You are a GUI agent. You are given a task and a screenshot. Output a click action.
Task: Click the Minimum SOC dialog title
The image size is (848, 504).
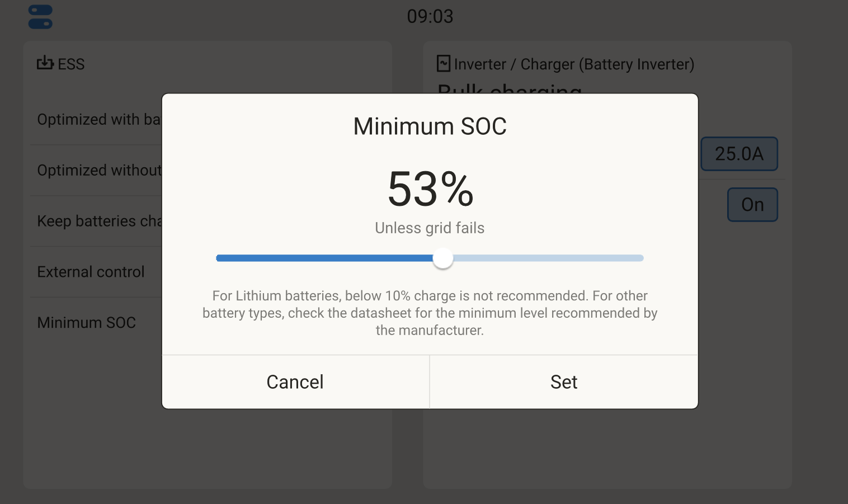(x=430, y=126)
